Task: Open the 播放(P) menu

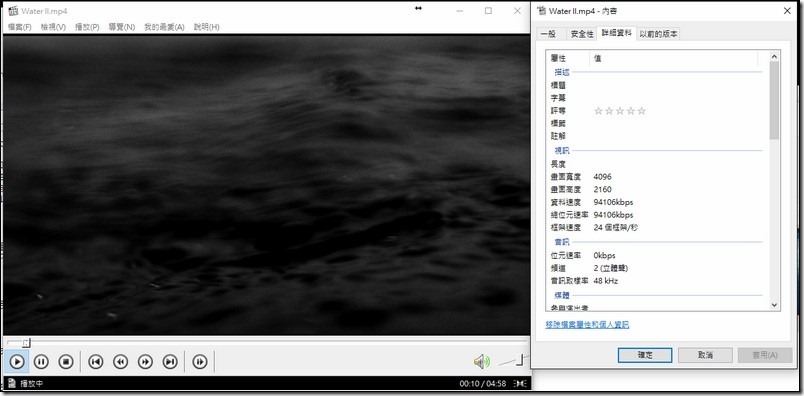Action: point(87,27)
